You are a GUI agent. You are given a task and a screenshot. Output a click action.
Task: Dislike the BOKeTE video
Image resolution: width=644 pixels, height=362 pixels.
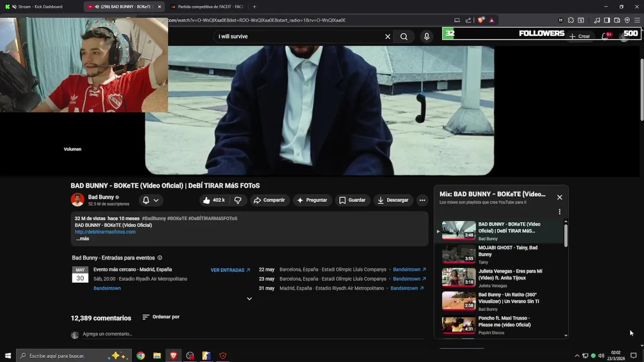[237, 200]
